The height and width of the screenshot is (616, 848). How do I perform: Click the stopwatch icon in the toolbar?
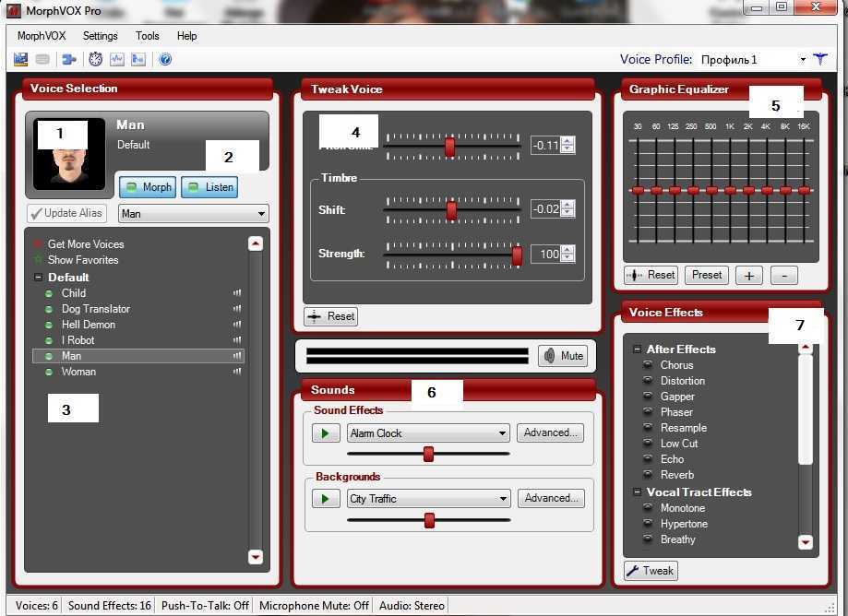[x=95, y=59]
